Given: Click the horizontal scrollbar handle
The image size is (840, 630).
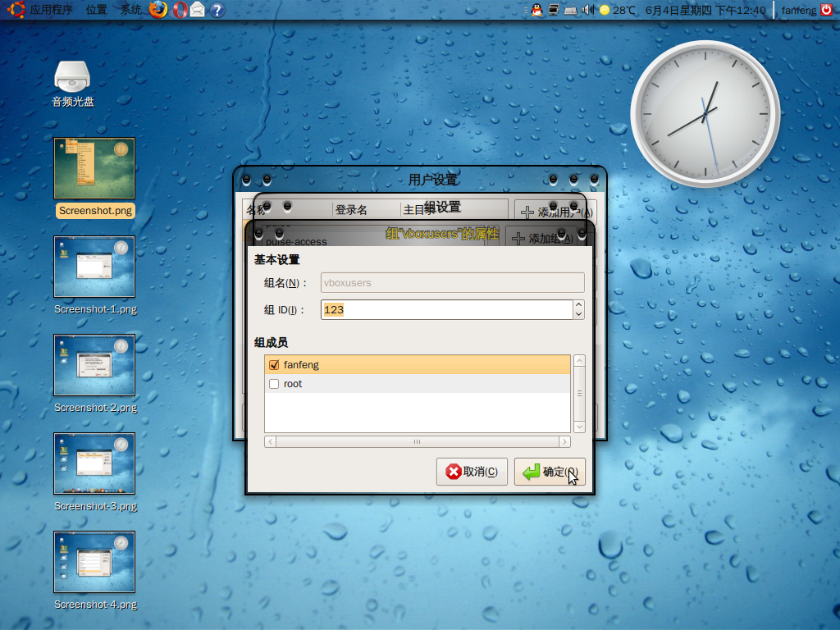Looking at the screenshot, I should (x=418, y=442).
